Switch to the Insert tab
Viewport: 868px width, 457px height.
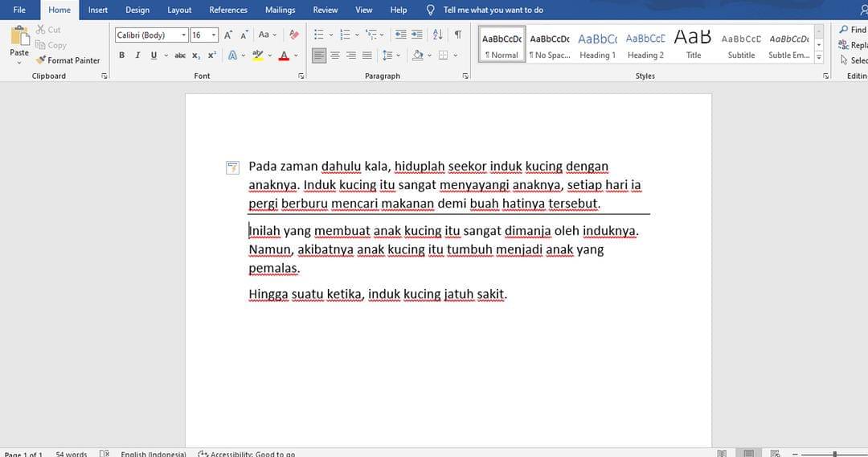click(98, 10)
